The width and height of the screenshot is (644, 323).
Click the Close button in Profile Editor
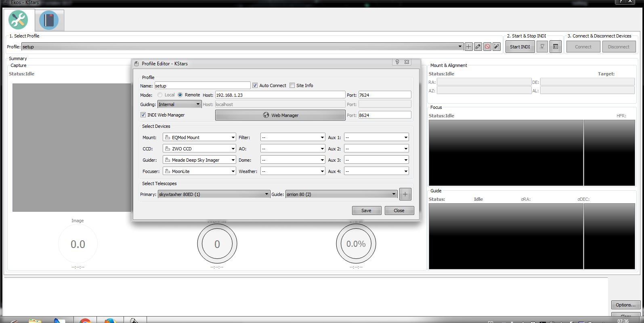click(399, 210)
